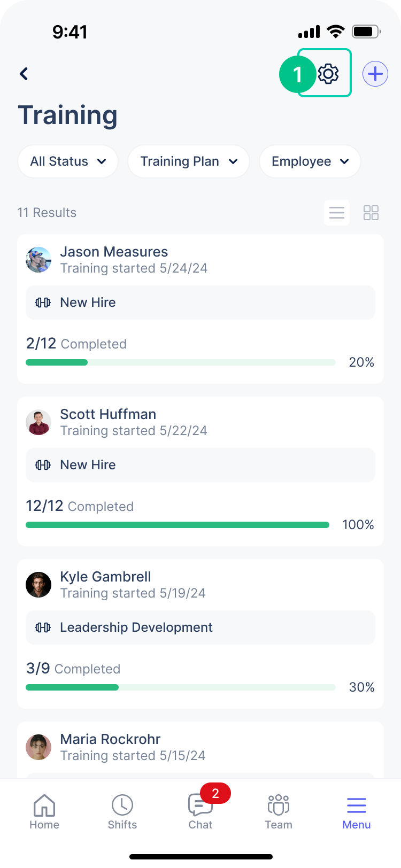
Task: Tap Jason Measures' 20% progress bar
Action: 181,362
